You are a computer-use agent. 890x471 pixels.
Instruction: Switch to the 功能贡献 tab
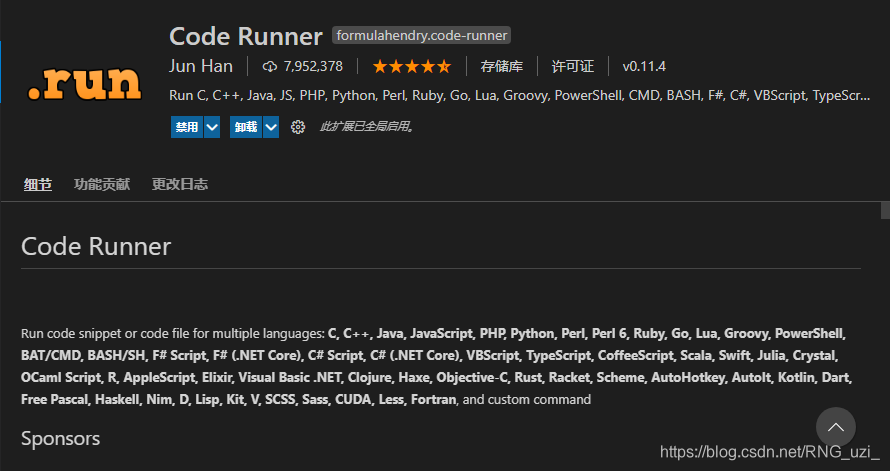[102, 184]
